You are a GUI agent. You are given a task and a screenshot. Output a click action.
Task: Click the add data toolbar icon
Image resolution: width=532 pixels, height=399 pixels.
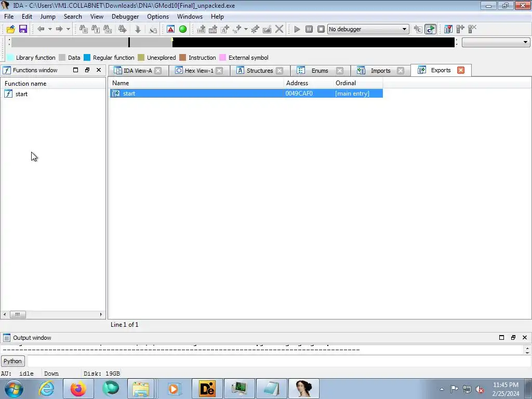(x=213, y=29)
